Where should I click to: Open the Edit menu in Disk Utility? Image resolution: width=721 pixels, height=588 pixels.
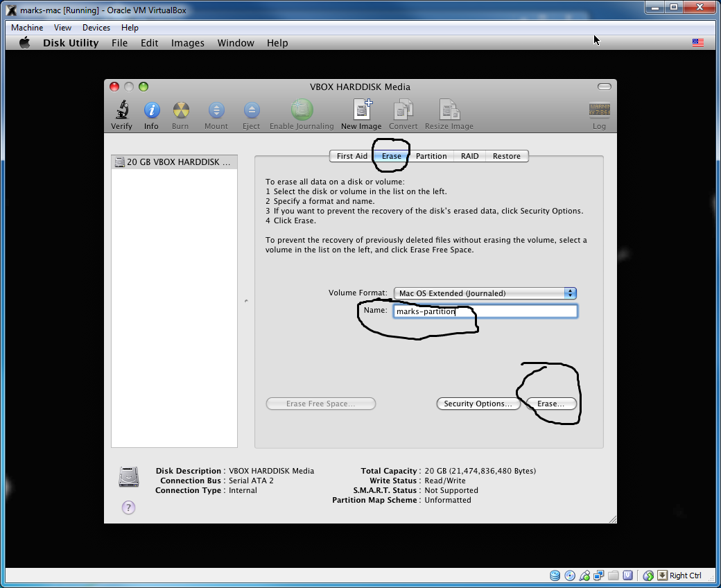[150, 43]
